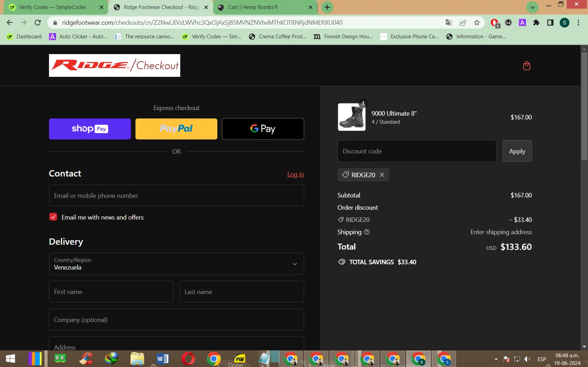Pay with Shop Pay
Image resolution: width=588 pixels, height=367 pixels.
click(90, 129)
